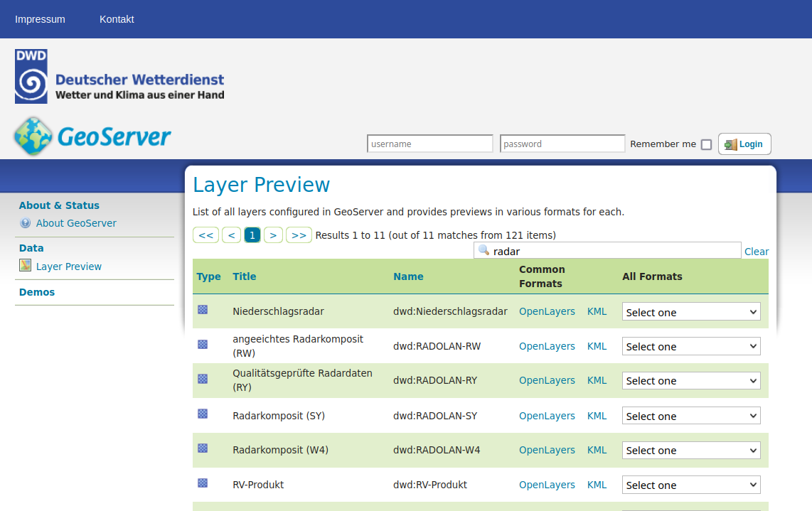812x511 pixels.
Task: Click the Layer Preview map icon in sidebar
Action: point(26,266)
